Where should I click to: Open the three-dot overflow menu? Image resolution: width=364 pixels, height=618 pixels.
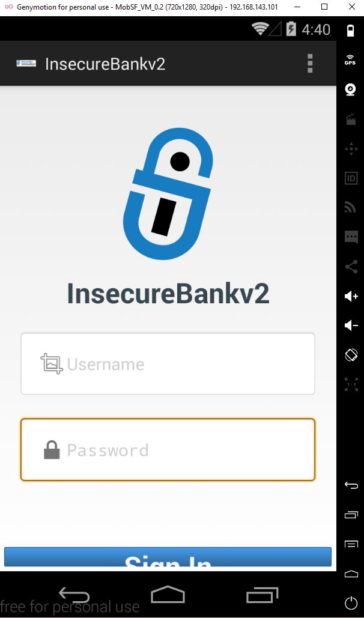tap(310, 64)
